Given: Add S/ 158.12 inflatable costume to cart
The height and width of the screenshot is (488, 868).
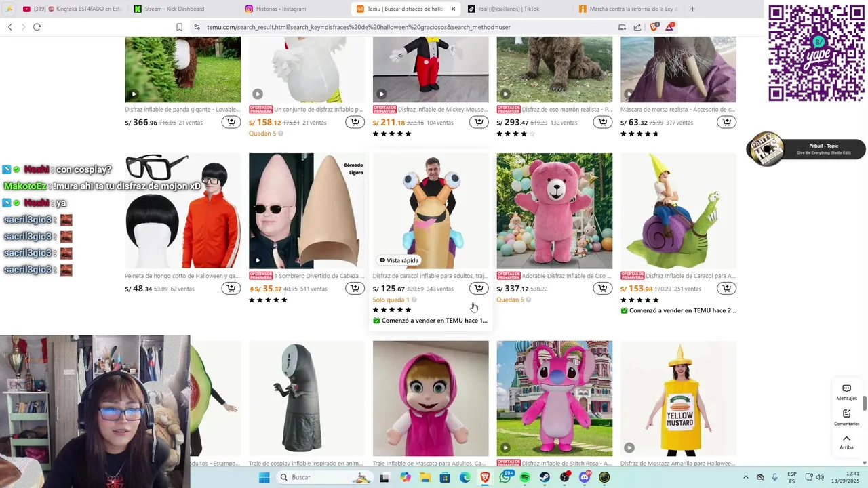Looking at the screenshot, I should tap(355, 122).
